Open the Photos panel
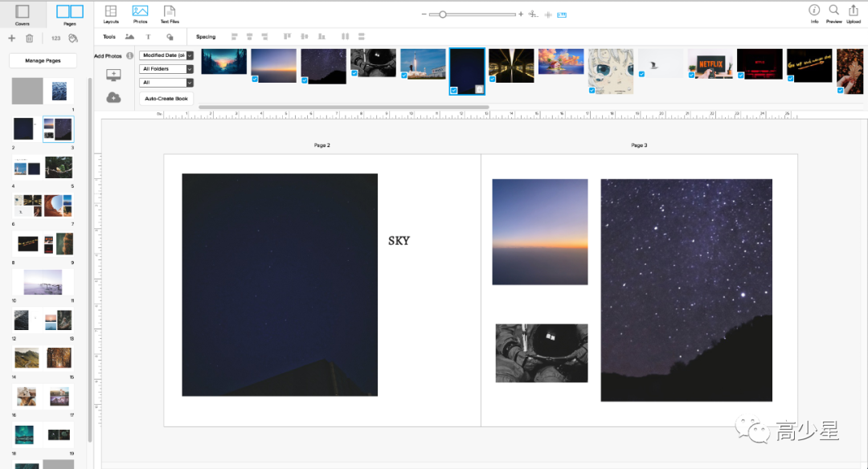Image resolution: width=868 pixels, height=469 pixels. (x=140, y=14)
